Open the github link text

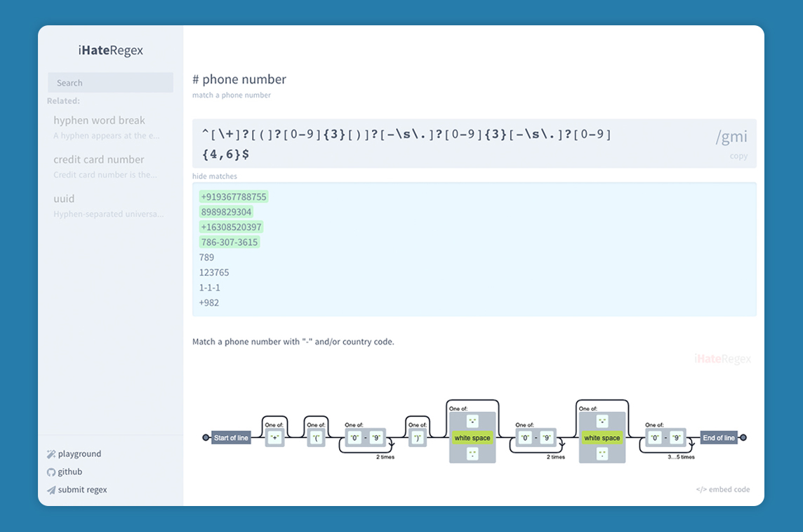point(70,472)
